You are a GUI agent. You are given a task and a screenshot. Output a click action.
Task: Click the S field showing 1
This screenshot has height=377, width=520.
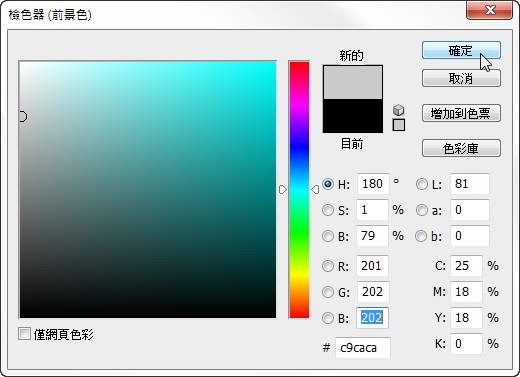click(372, 210)
